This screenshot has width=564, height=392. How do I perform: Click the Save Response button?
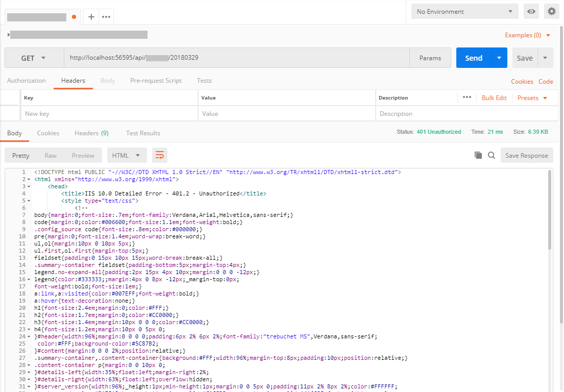[x=527, y=155]
